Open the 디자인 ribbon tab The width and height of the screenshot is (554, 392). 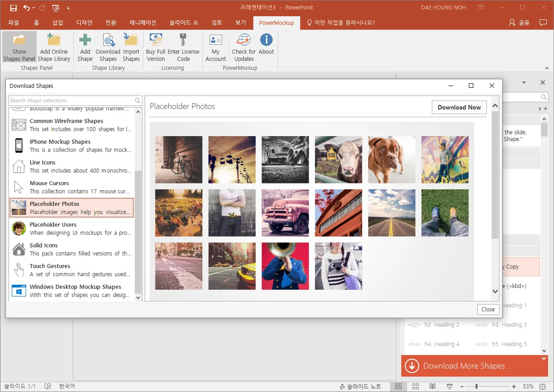84,23
